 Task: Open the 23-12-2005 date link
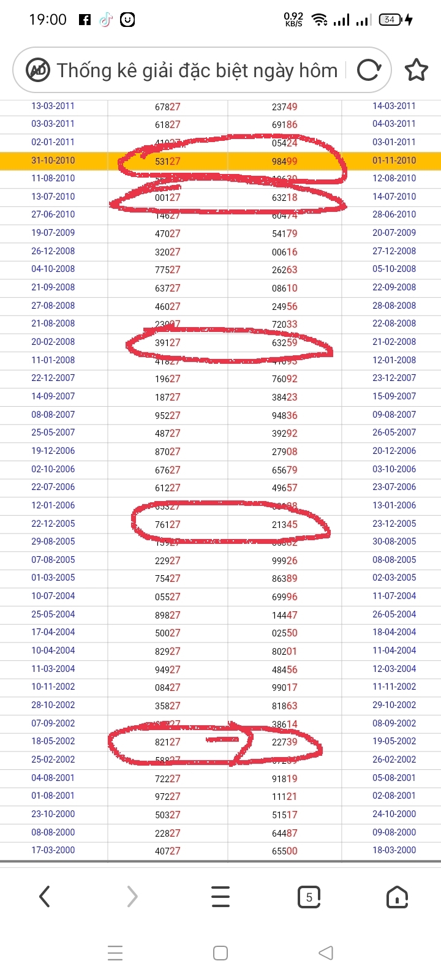(394, 524)
